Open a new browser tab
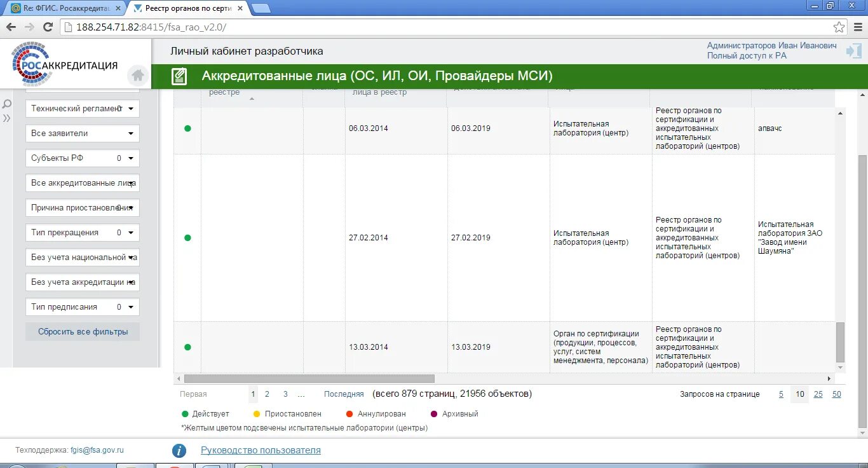 (261, 8)
